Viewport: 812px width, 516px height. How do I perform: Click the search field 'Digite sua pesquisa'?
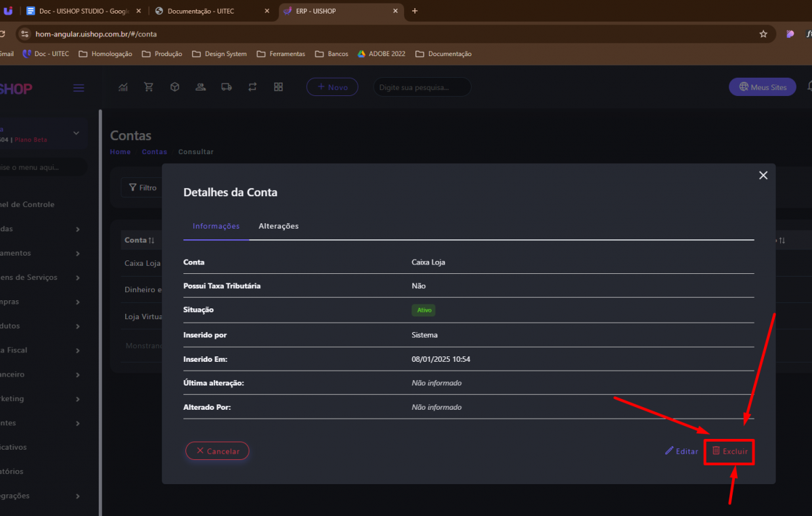coord(422,87)
